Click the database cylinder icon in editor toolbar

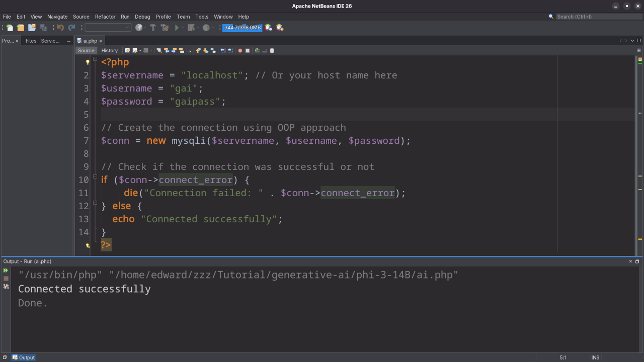point(272,50)
